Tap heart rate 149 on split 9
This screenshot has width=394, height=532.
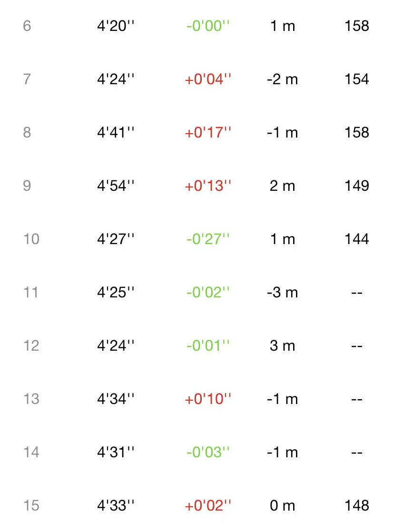pos(357,186)
